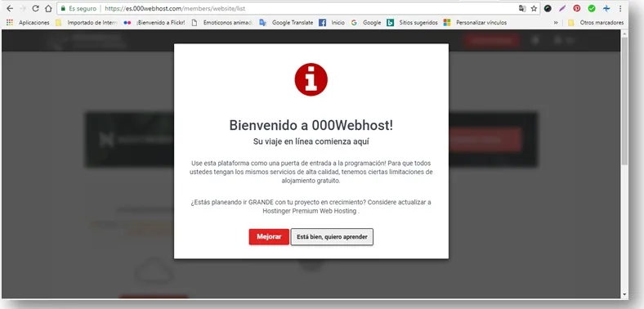Viewport: 644px width, 309px height.
Task: Open the Aplicaciones apps shortcut
Action: [28, 23]
